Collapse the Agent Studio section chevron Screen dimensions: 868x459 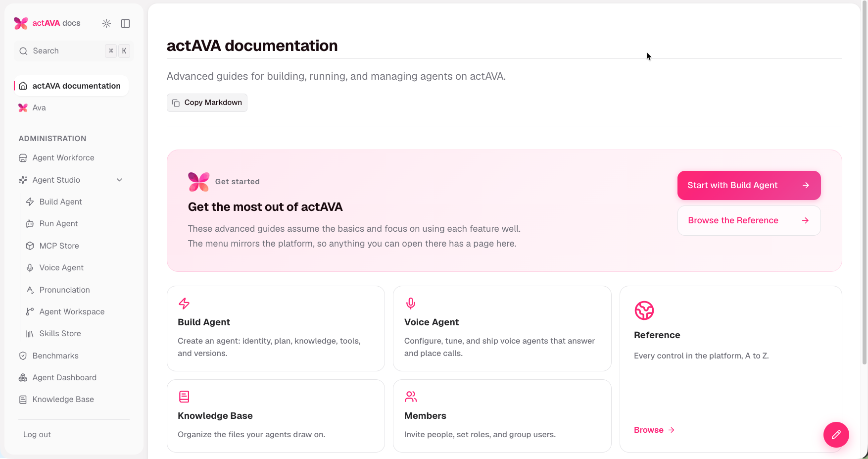point(119,180)
